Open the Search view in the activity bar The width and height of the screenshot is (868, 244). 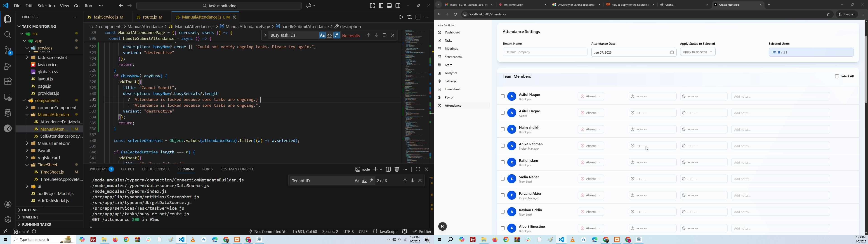(7, 35)
